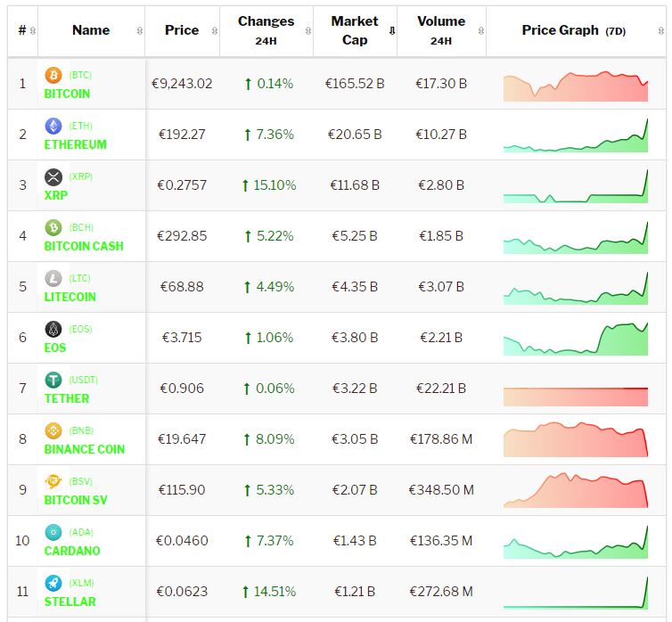Screen dimensions: 672x622
Task: Select the XRP black circle icon
Action: [53, 176]
